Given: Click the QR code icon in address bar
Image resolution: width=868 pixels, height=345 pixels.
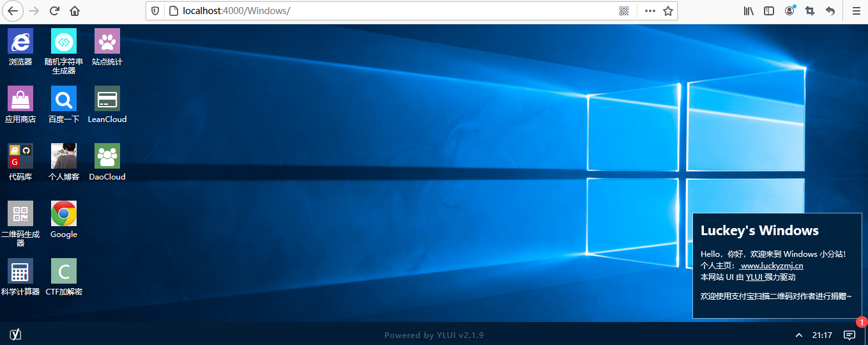Looking at the screenshot, I should [x=624, y=11].
